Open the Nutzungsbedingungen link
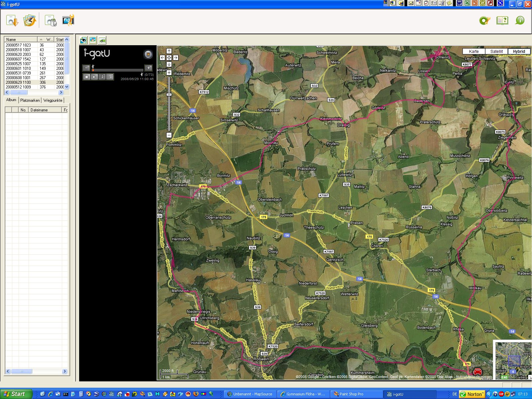The width and height of the screenshot is (532, 399). coord(474,377)
